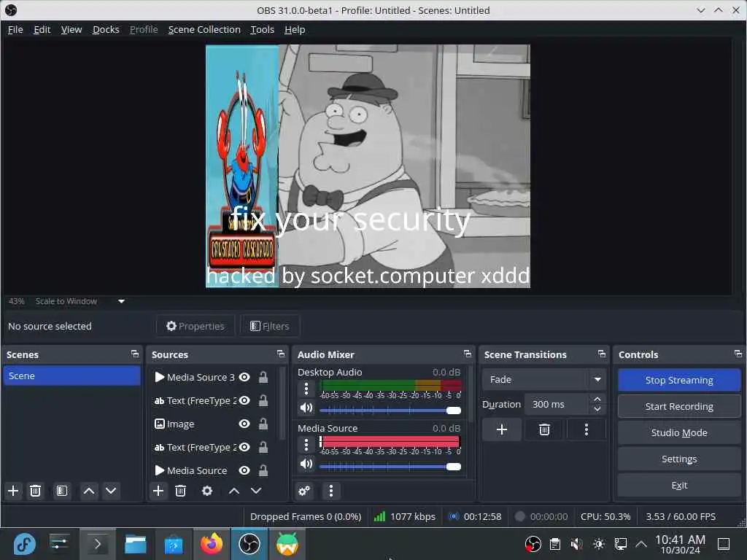The image size is (747, 560).
Task: Hide the Image source
Action: tap(244, 424)
